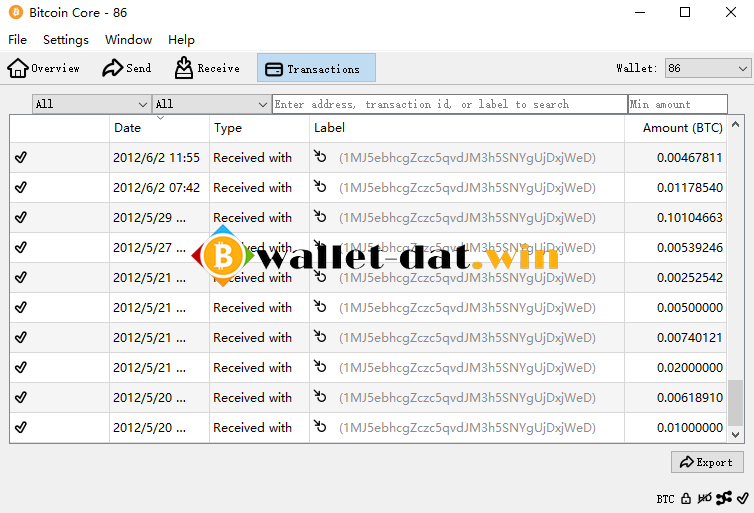754x513 pixels.
Task: Sort by the Amount (BTC) column header
Action: (x=676, y=128)
